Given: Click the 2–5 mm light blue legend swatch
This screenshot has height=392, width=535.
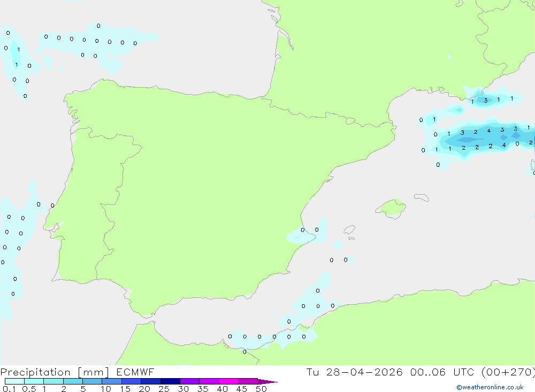Looking at the screenshot, I should (x=73, y=381).
